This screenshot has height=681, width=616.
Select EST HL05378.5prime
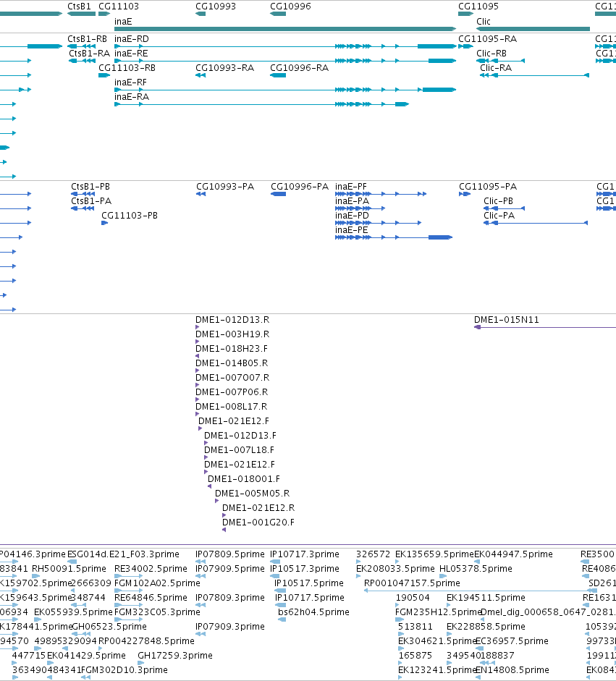[x=443, y=576]
